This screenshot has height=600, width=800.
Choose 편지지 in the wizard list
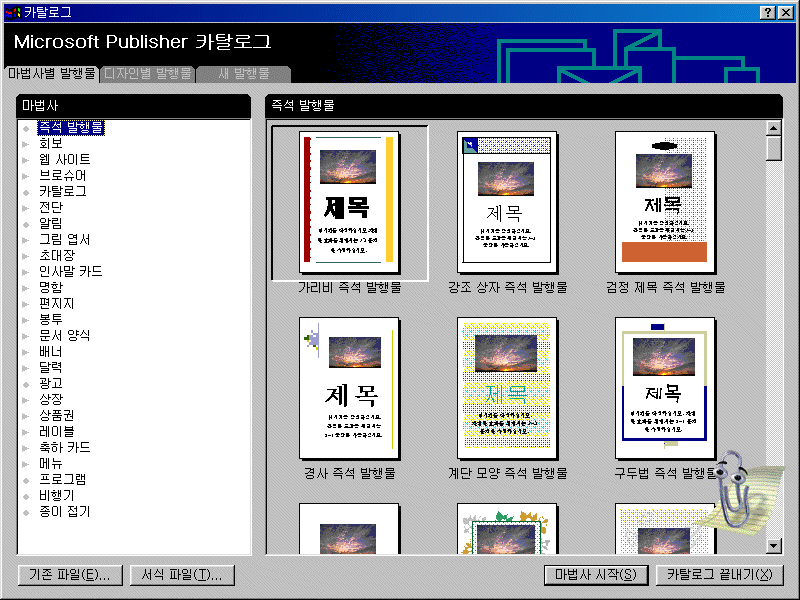57,304
